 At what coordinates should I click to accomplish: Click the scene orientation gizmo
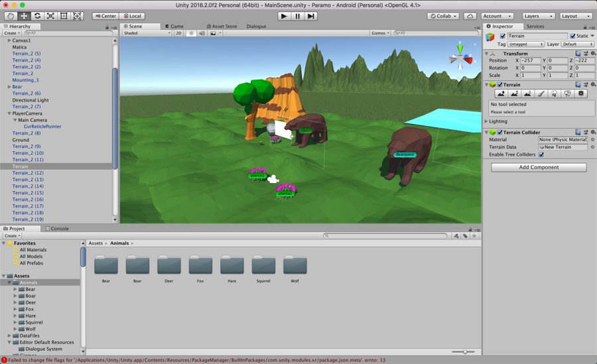(x=460, y=58)
